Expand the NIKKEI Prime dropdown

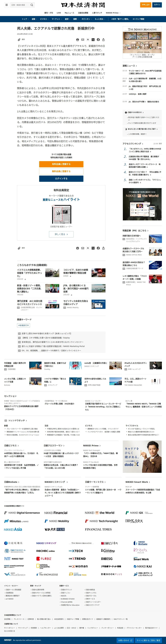[113, 13]
